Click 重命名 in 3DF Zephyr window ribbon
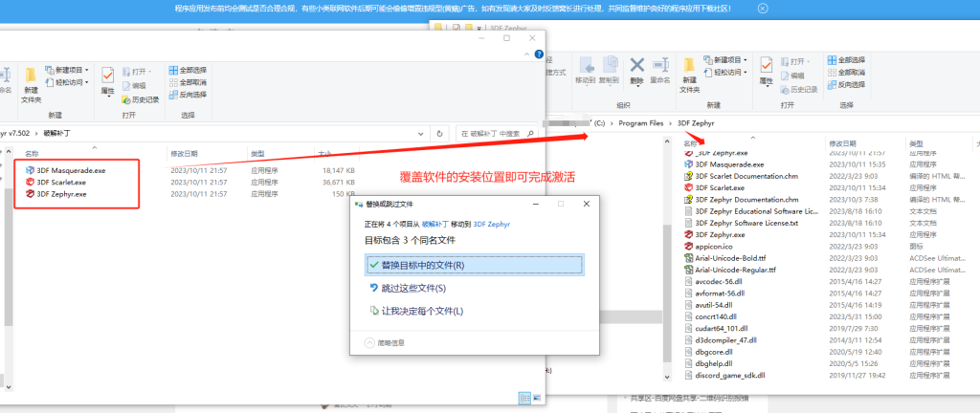Viewport: 980px width, 413px height. (x=660, y=70)
